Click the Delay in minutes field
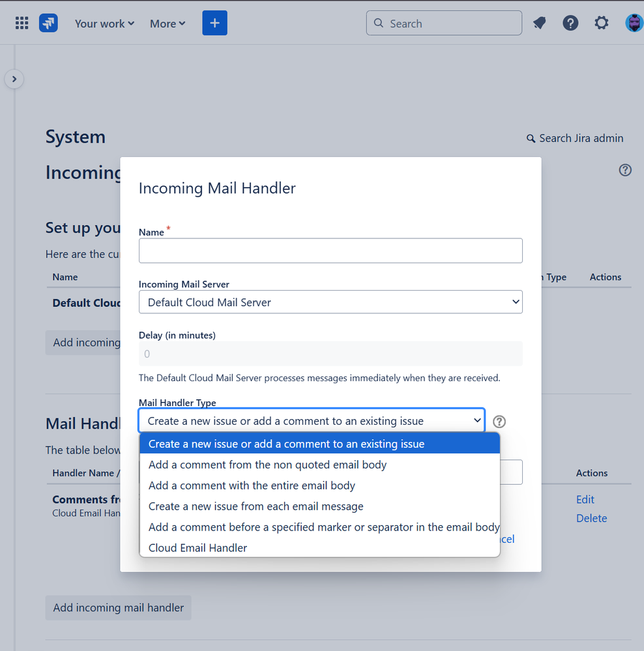Screen dimensions: 644x651 [330, 354]
